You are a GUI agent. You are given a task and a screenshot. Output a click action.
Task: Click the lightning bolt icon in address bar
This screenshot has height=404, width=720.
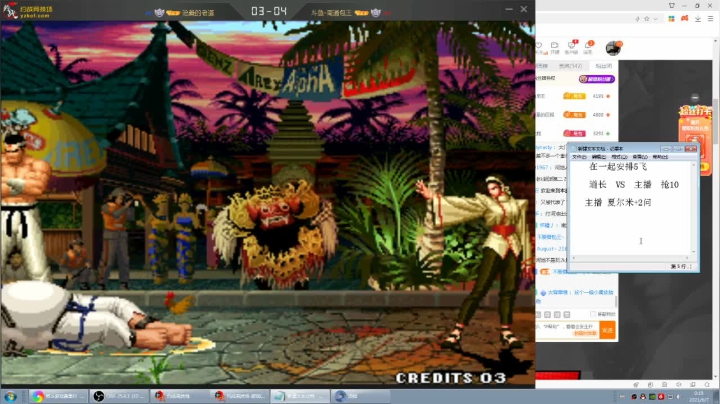coord(637,19)
